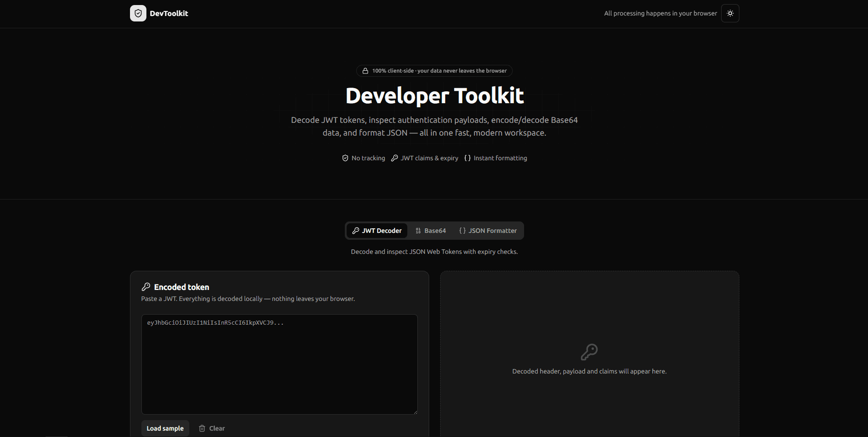Click 'Decoded header, payload and claims' placeholder text
Image resolution: width=868 pixels, height=437 pixels.
click(589, 371)
